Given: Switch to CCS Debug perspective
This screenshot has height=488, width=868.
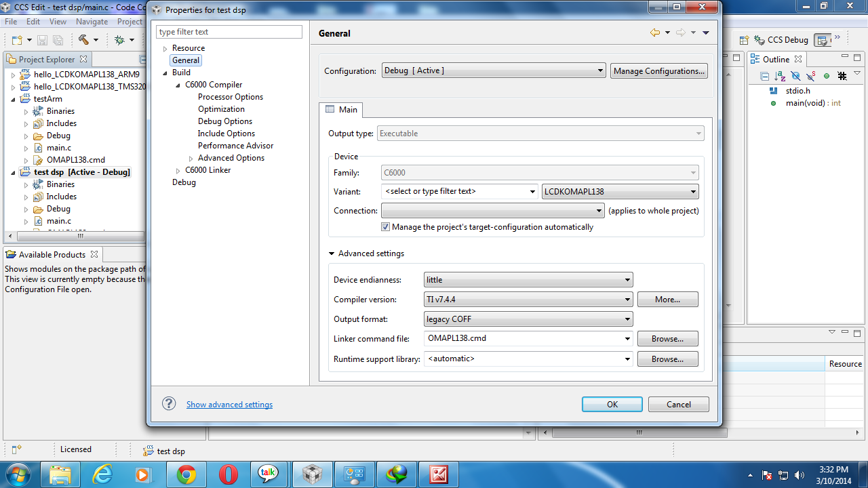Looking at the screenshot, I should click(x=781, y=40).
